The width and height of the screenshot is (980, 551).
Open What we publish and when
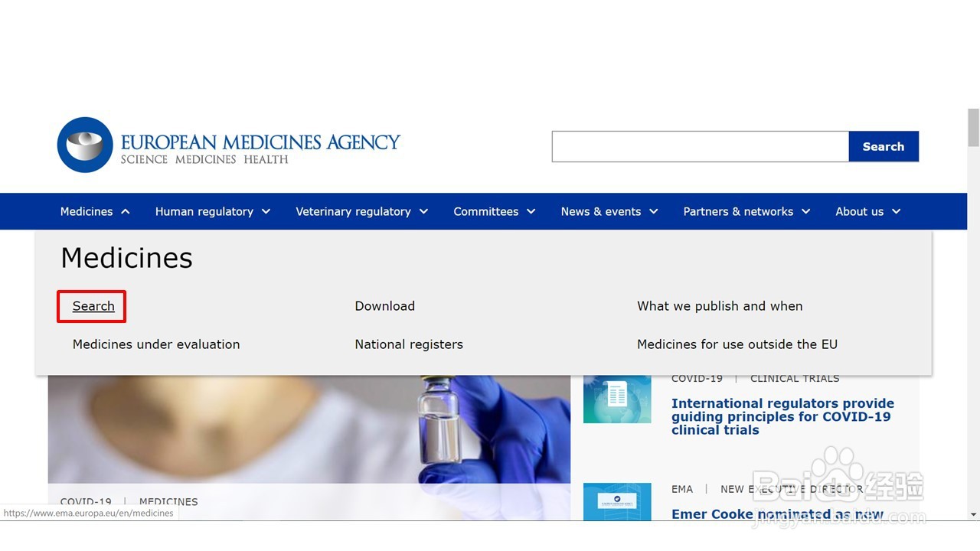[x=720, y=306]
